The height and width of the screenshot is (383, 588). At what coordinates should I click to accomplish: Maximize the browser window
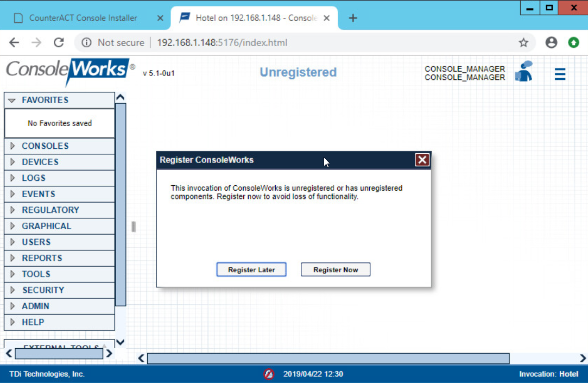click(549, 8)
